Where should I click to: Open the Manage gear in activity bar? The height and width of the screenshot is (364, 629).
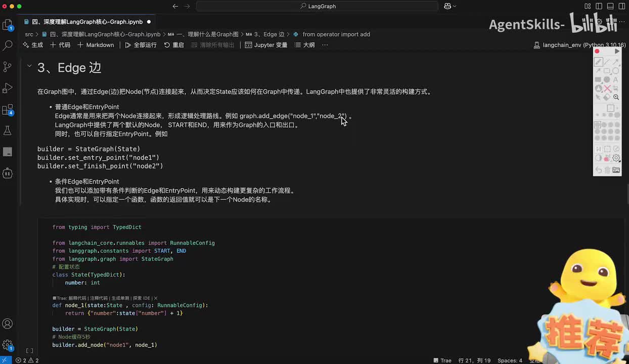[8, 345]
